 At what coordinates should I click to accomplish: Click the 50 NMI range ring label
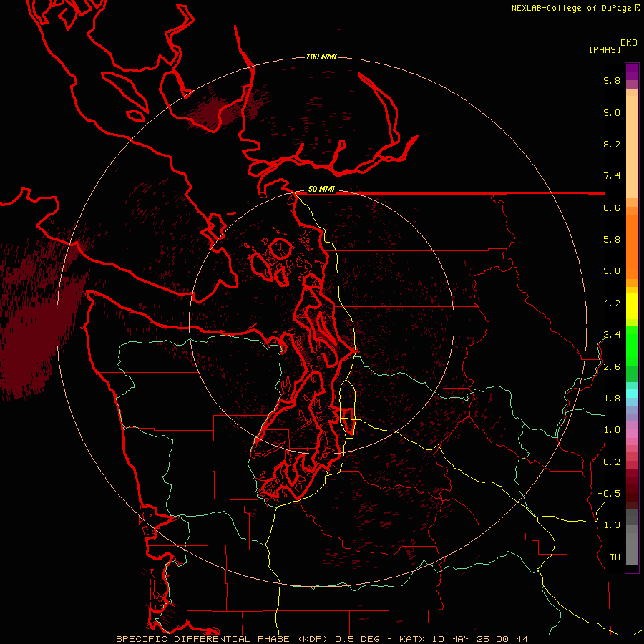tap(321, 189)
